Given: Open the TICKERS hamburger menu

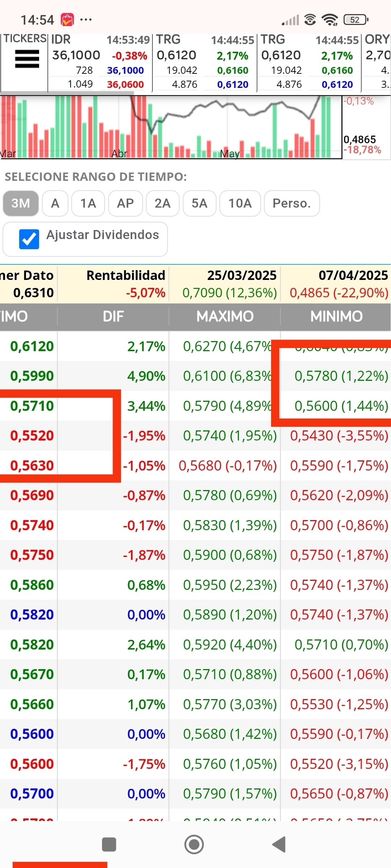Looking at the screenshot, I should click(x=27, y=59).
